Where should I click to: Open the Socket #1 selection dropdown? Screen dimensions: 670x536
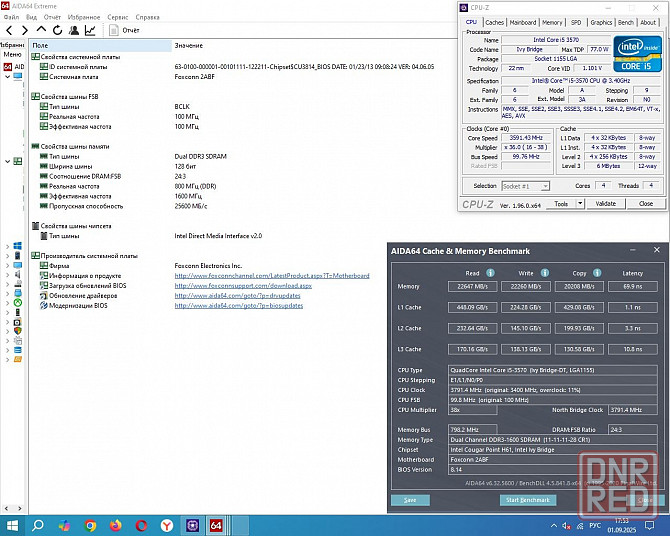coord(526,185)
